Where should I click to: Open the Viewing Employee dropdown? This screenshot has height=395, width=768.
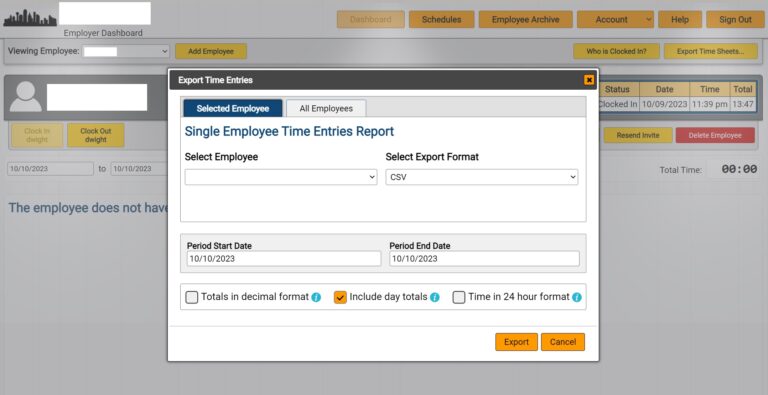(126, 51)
